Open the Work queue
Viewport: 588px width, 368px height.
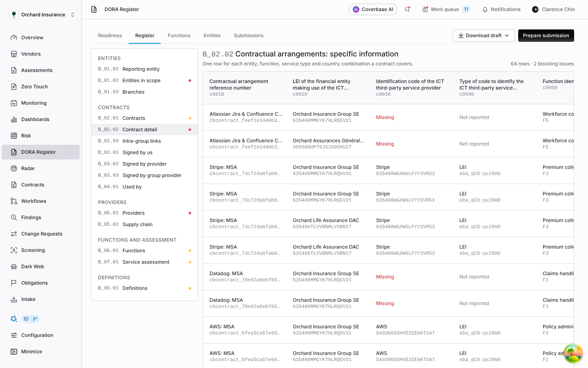446,9
